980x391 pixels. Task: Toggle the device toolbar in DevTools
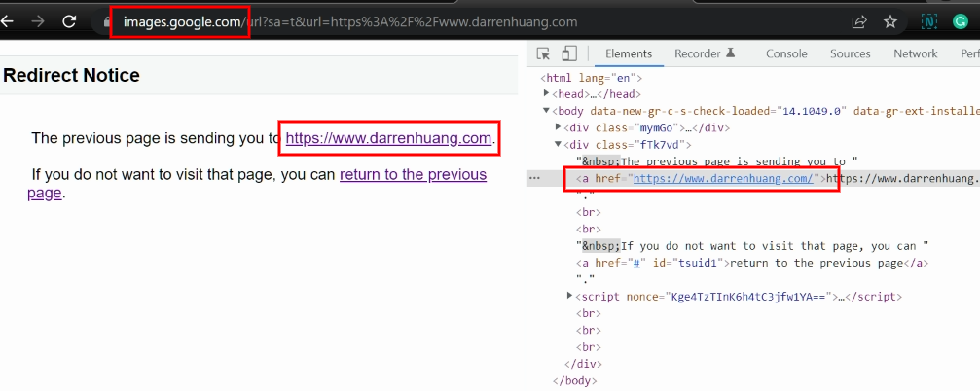pos(568,53)
